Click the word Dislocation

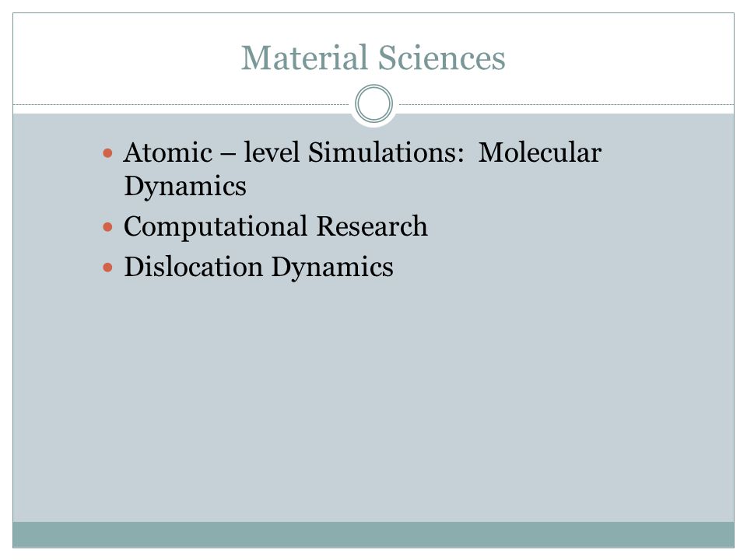[194, 267]
